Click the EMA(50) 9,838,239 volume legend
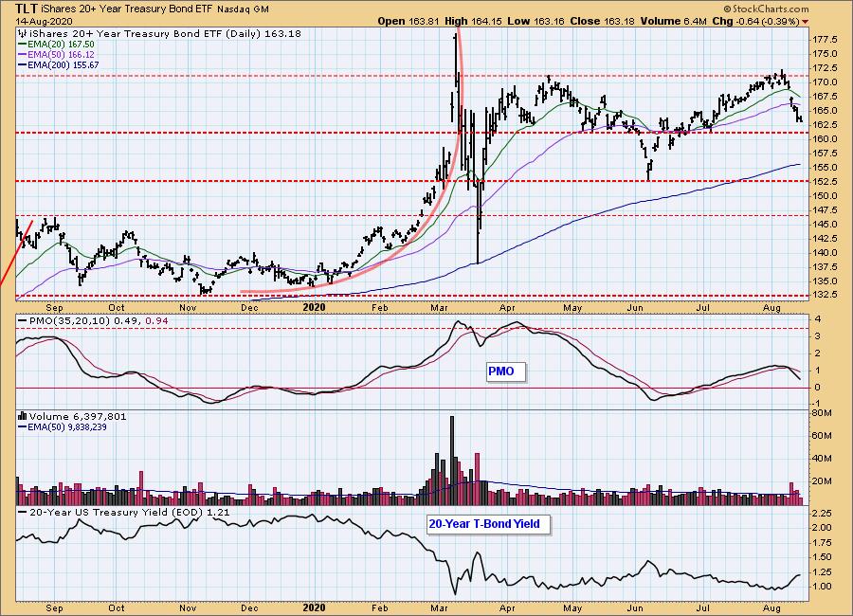The height and width of the screenshot is (616, 853). [67, 427]
